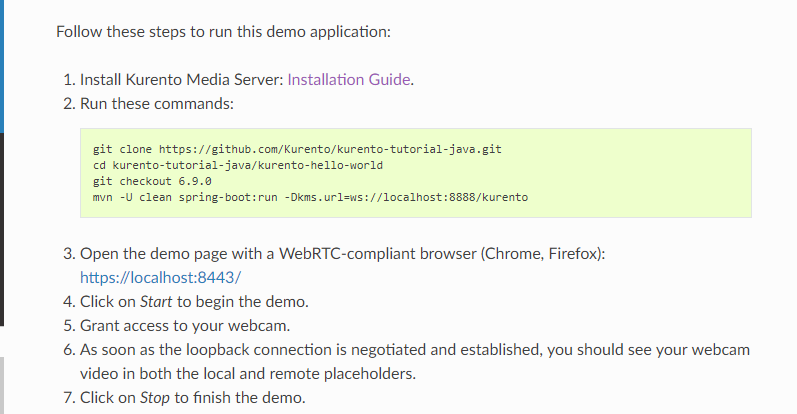Viewport: 797px width, 414px height.
Task: Click the 'Click on Start to begin the demo' step
Action: pos(194,302)
